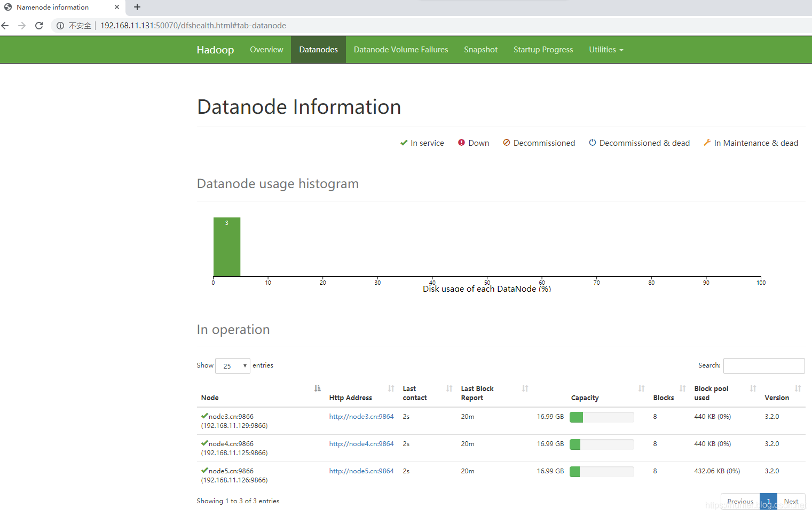Click the Showing 1 to 3 of 3 entries text
The image size is (812, 515).
pyautogui.click(x=238, y=501)
